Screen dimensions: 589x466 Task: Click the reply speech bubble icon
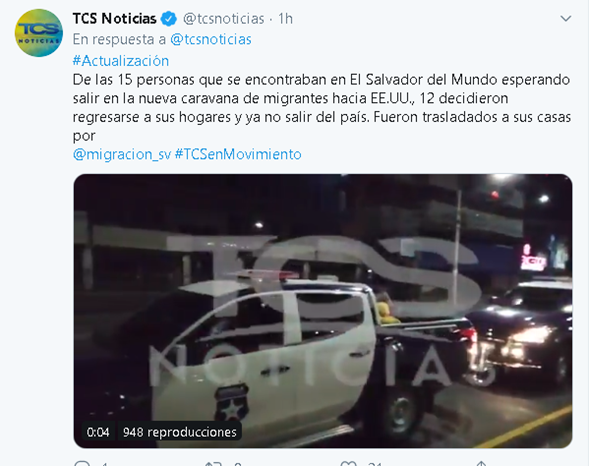pos(82,463)
